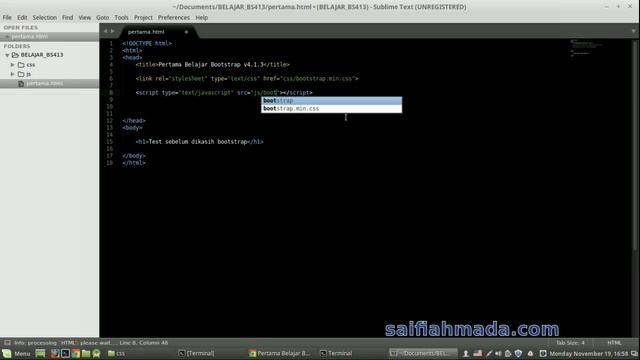Open the Edit menu
Screen dimensions: 640x360
tap(22, 18)
